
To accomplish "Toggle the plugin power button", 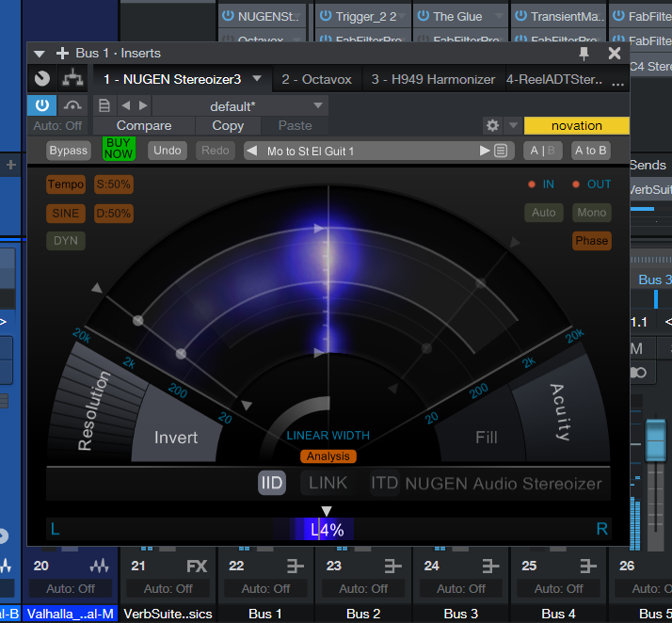I will click(x=43, y=105).
